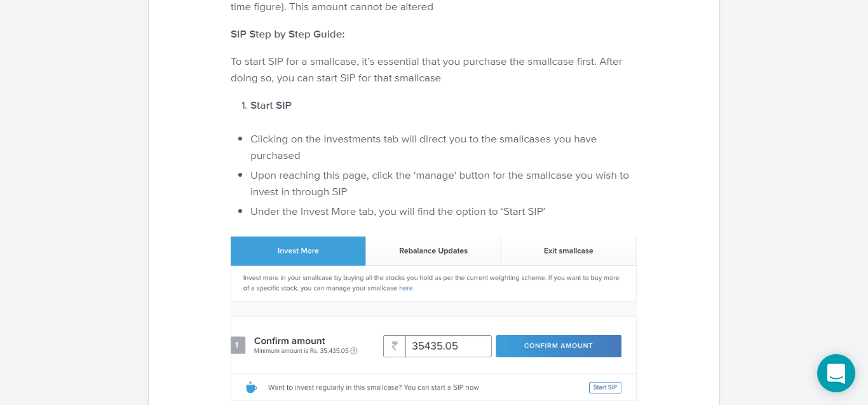Image resolution: width=868 pixels, height=405 pixels.
Task: Click 'Minimum amount is Rs. 35,435.05' text
Action: tap(301, 351)
